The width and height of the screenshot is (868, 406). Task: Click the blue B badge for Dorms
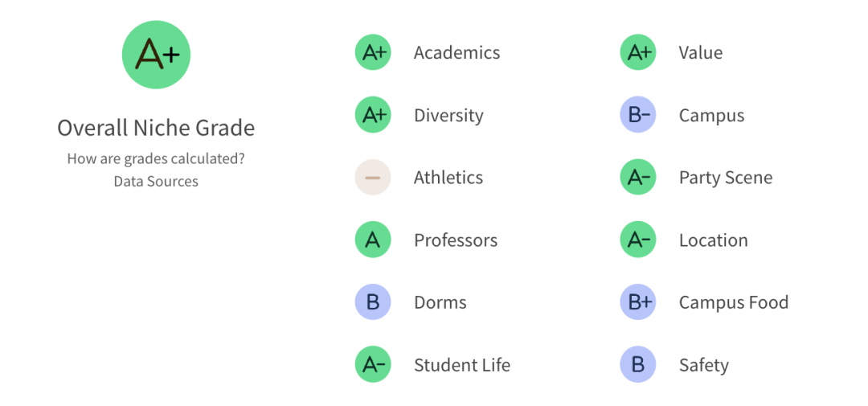tap(373, 302)
